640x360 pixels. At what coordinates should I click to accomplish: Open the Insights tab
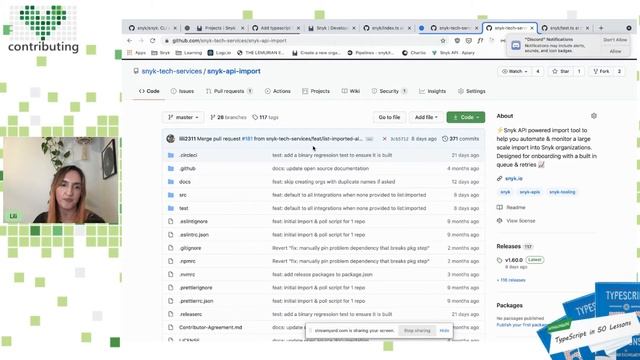(432, 91)
